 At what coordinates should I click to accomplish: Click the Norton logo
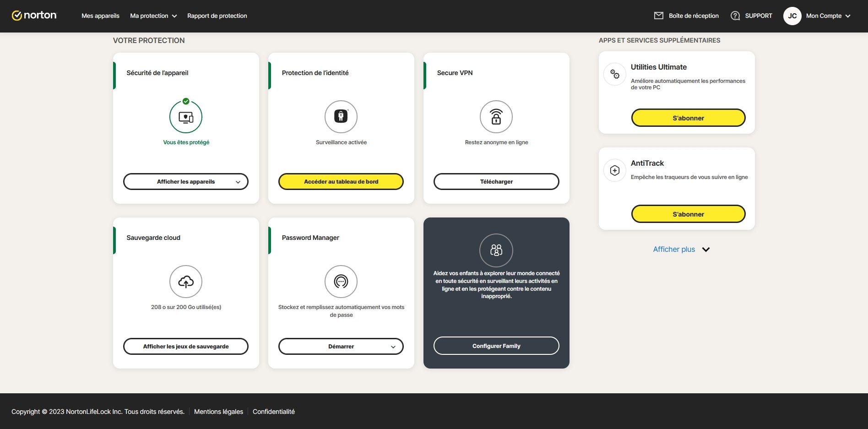tap(34, 16)
